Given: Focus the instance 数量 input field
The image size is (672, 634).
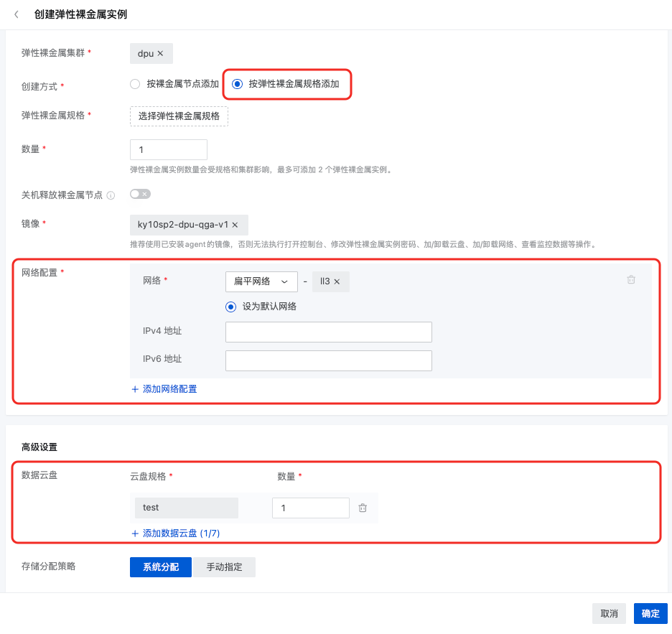Looking at the screenshot, I should [169, 149].
